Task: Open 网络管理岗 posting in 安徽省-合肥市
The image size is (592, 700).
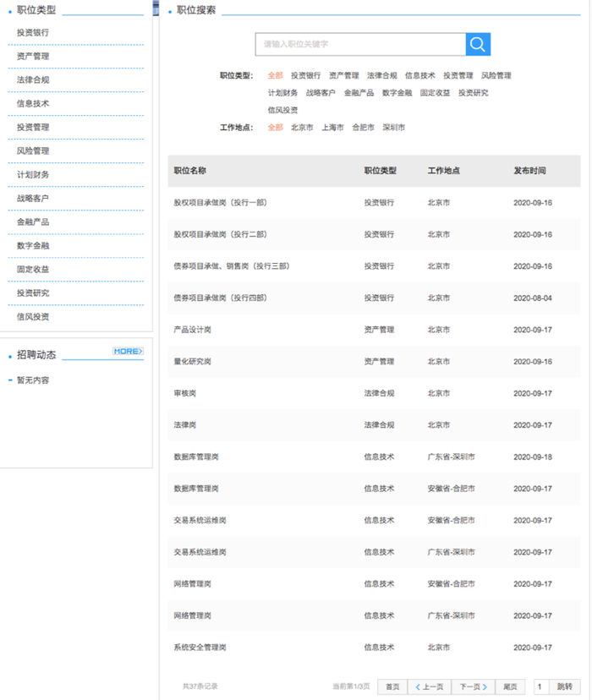Action: pyautogui.click(x=193, y=584)
